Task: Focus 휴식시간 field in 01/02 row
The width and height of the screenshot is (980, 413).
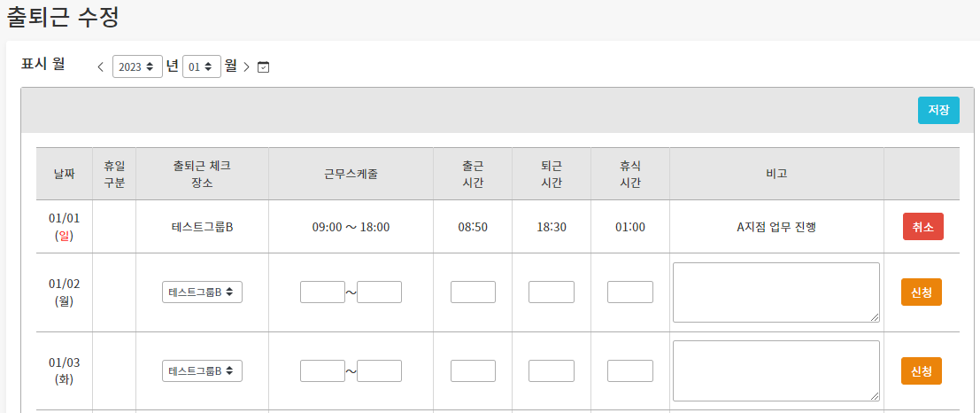Action: point(630,292)
